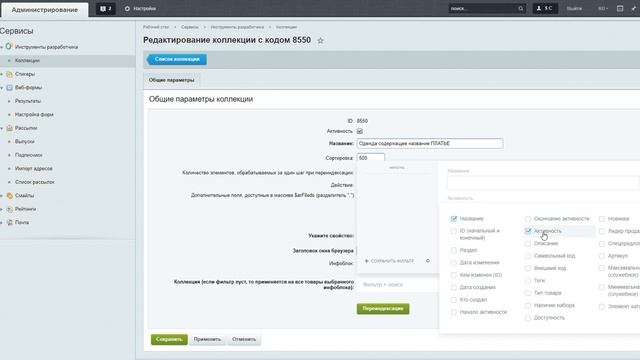The height and width of the screenshot is (360, 640).
Task: Focus the collection Название text field
Action: coord(430,144)
